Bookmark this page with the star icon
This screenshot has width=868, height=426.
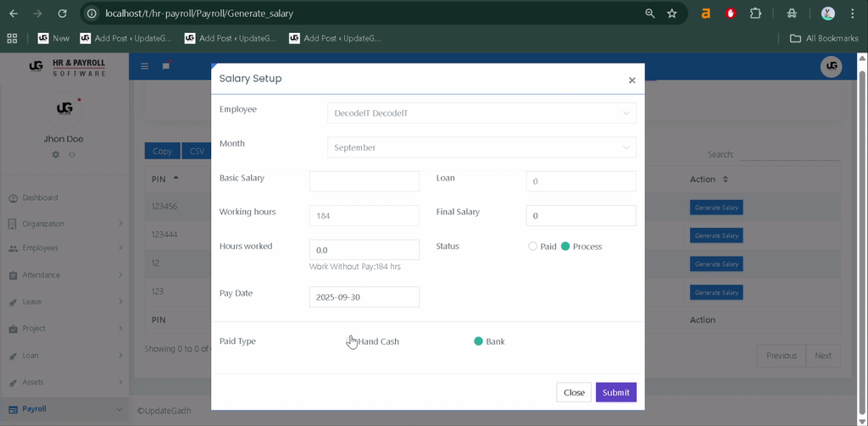tap(671, 14)
